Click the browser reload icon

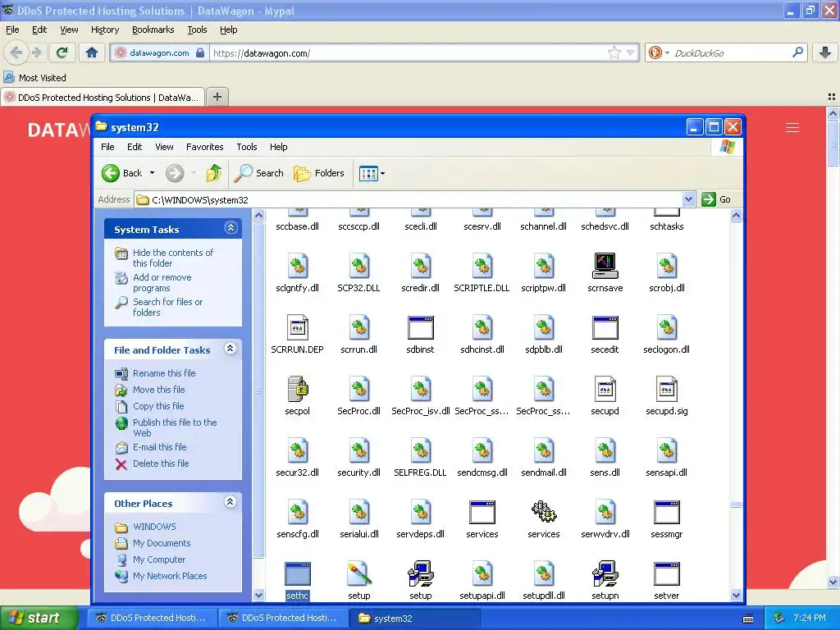click(x=62, y=52)
